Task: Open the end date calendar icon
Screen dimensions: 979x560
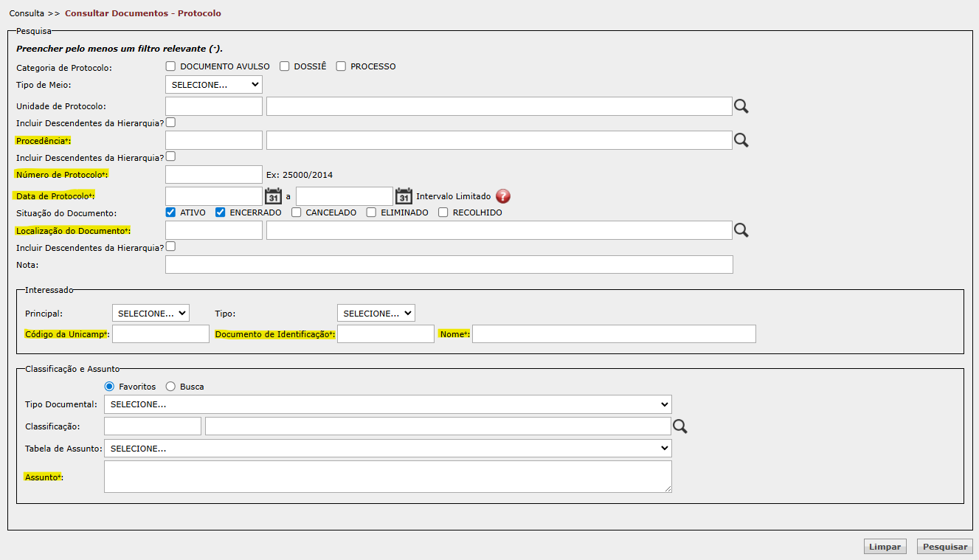Action: [404, 196]
